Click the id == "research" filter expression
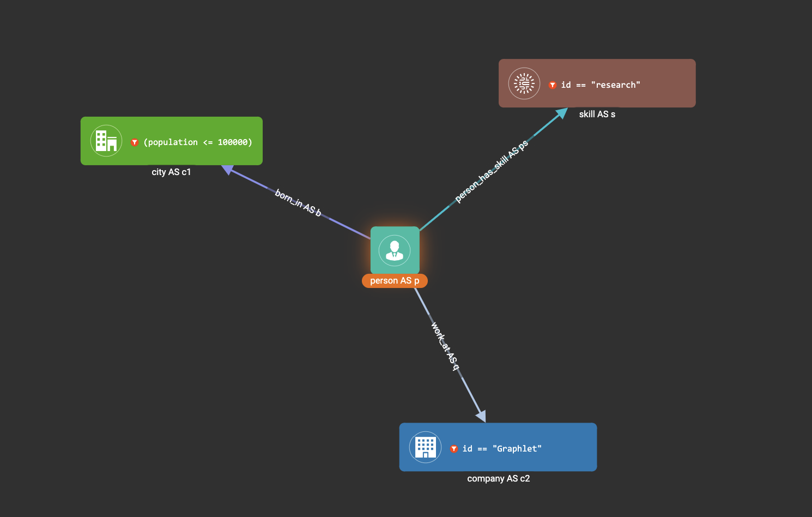 coord(601,85)
